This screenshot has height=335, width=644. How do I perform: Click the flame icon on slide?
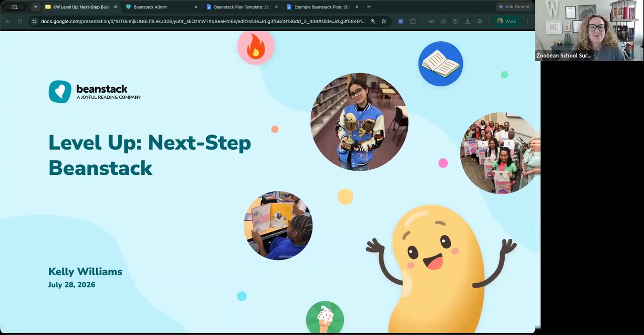click(x=256, y=47)
